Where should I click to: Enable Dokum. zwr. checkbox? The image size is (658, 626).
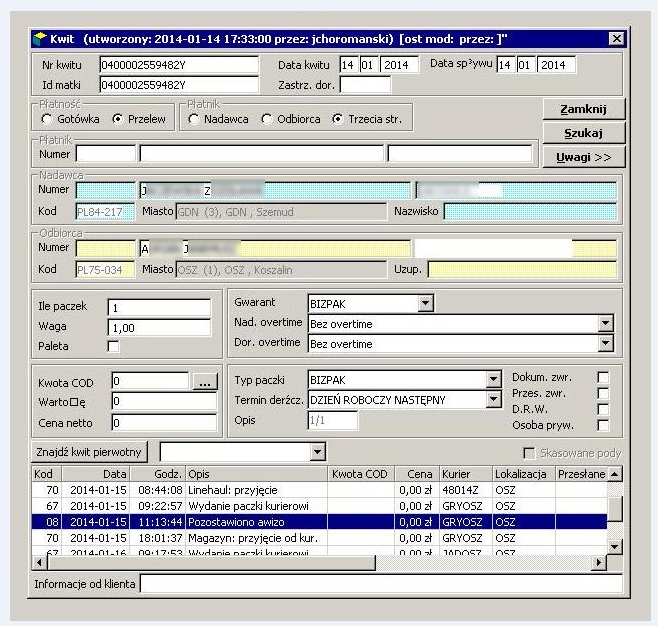[603, 377]
